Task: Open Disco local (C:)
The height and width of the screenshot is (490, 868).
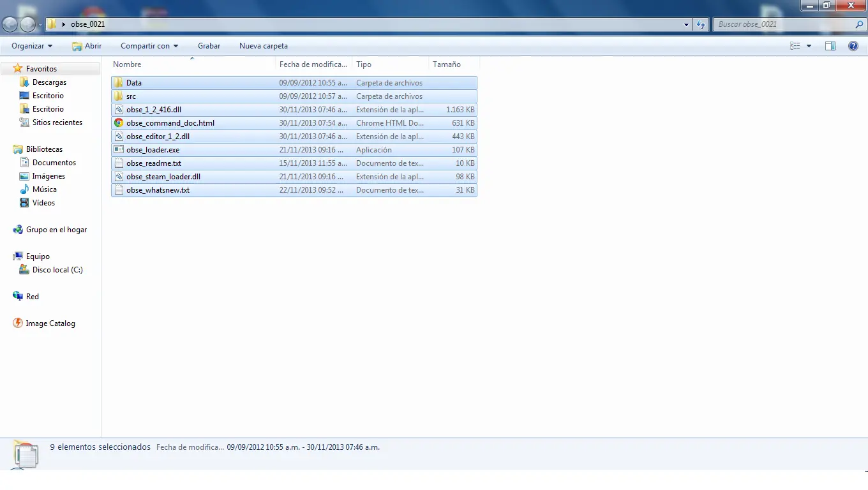Action: click(57, 270)
